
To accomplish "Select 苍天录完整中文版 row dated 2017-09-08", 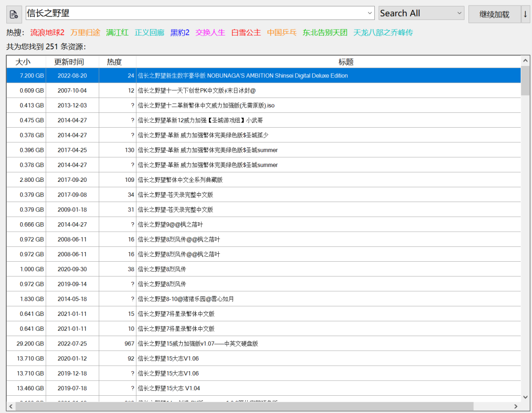I will coord(264,195).
